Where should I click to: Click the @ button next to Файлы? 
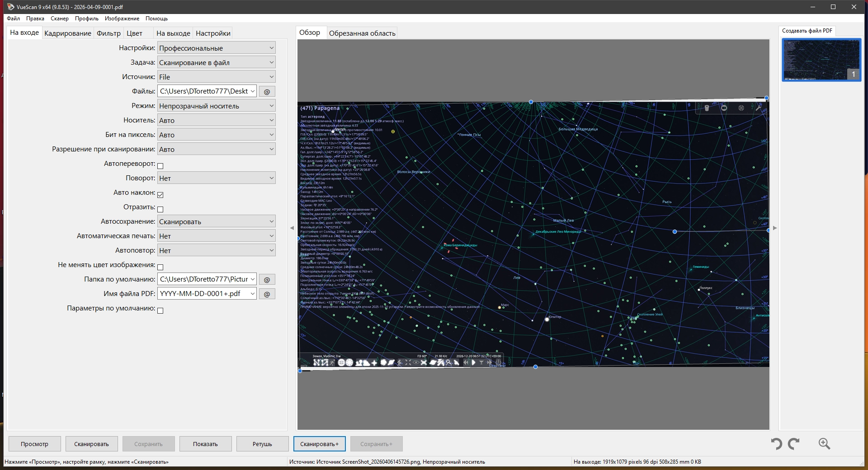point(267,91)
